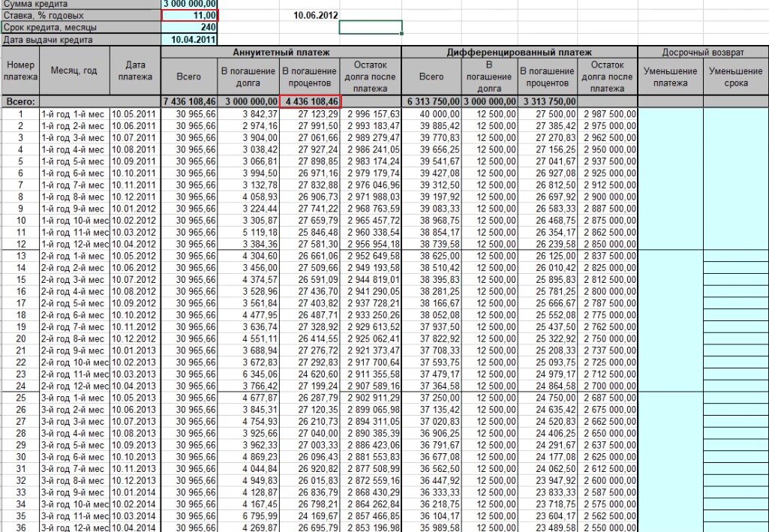This screenshot has height=532, width=769.
Task: Select principal cell 5 119,18
Action: pos(248,233)
